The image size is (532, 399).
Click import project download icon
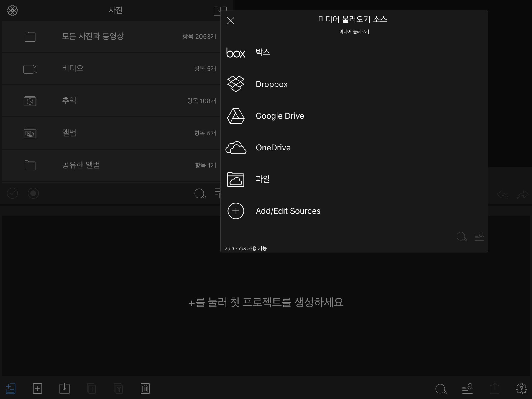64,388
